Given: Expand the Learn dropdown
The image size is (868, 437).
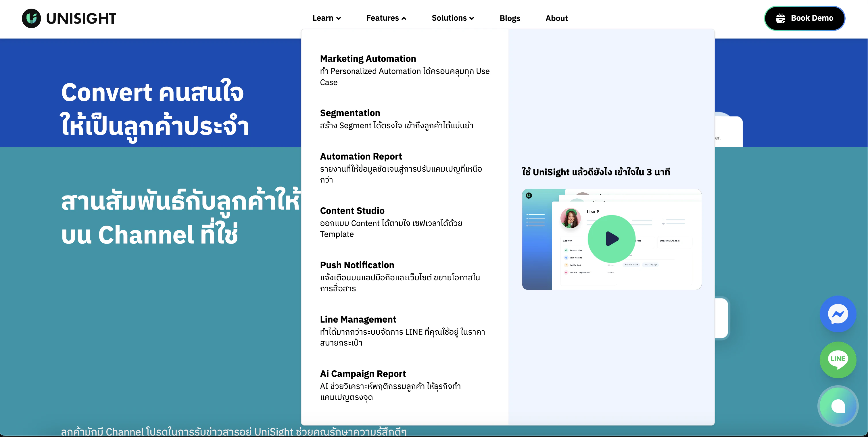Looking at the screenshot, I should tap(327, 18).
